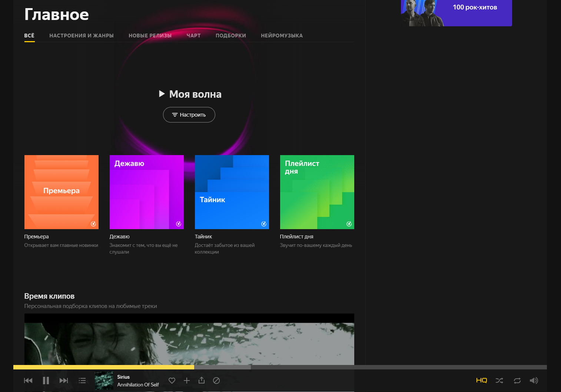Open the Плейлист дня cover
Screen dimensions: 561x392
(317, 192)
